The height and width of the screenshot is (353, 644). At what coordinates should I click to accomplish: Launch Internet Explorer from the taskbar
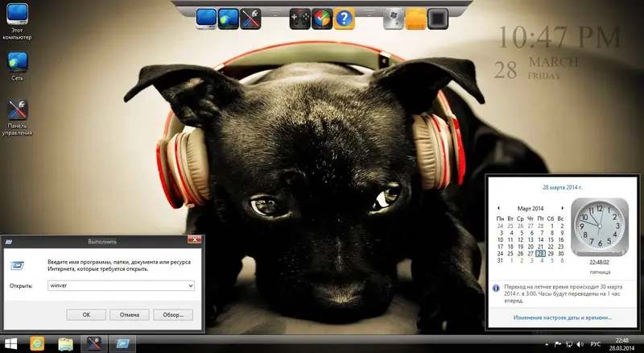[37, 344]
